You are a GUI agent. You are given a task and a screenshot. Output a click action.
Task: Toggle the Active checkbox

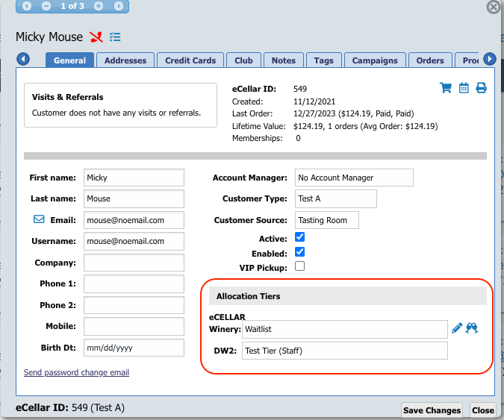pos(299,237)
